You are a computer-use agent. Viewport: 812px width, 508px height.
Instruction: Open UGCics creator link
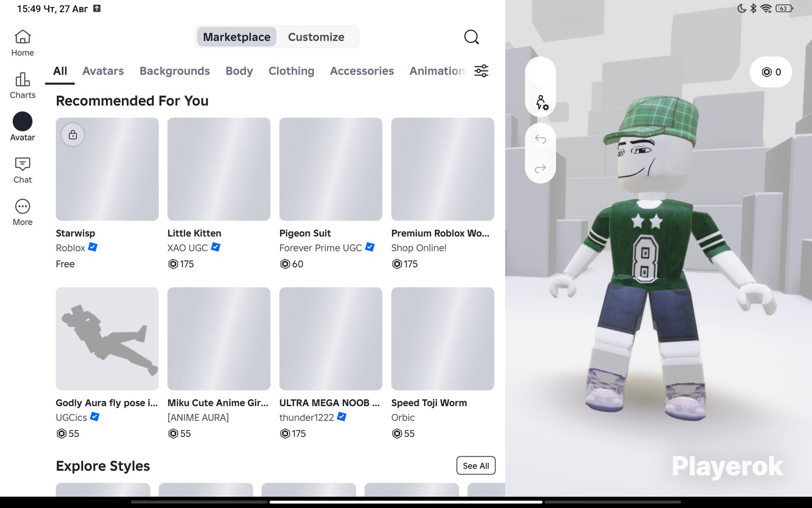(x=72, y=418)
